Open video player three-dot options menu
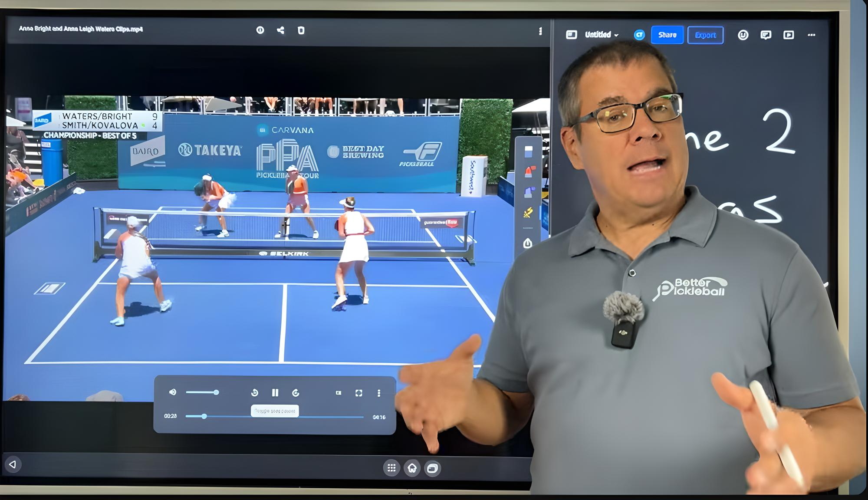This screenshot has width=868, height=500. click(x=379, y=393)
